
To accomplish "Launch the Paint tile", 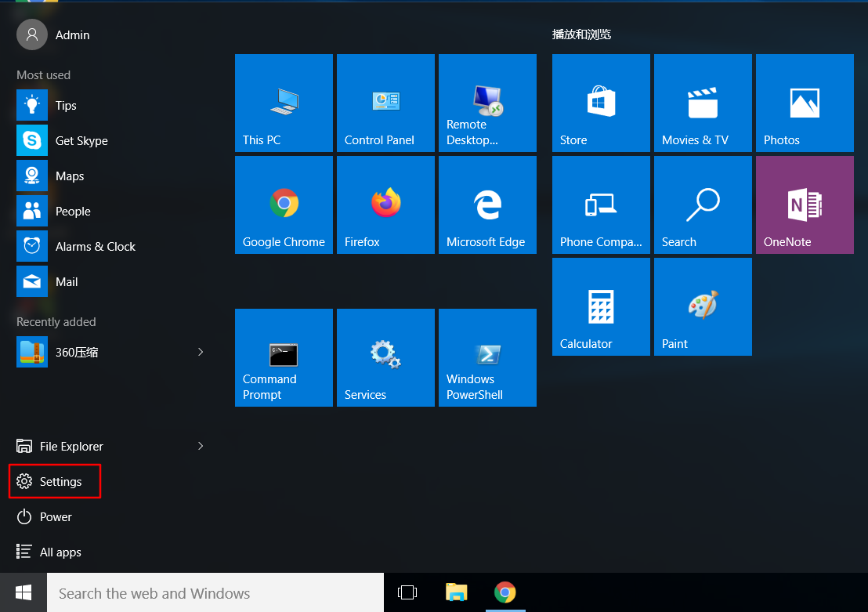I will pos(703,307).
